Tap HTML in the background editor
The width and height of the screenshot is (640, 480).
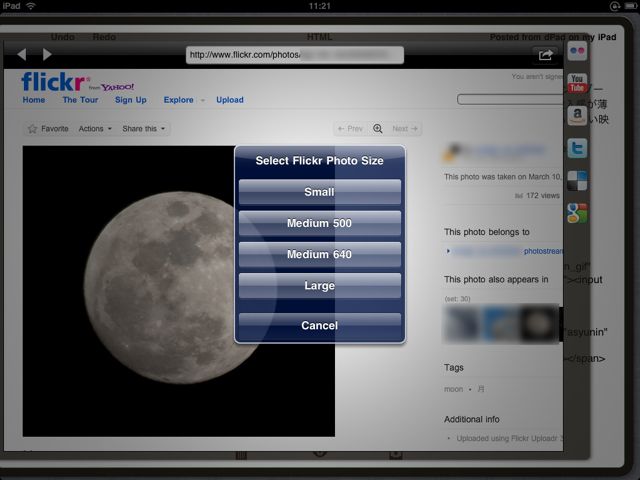point(320,37)
